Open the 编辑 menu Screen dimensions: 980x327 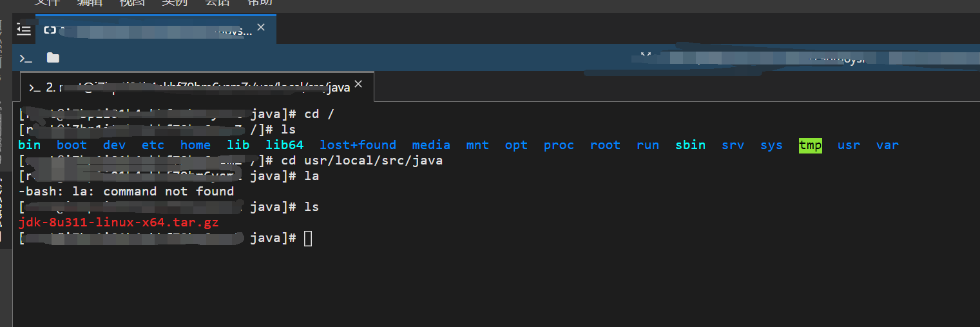tap(90, 3)
